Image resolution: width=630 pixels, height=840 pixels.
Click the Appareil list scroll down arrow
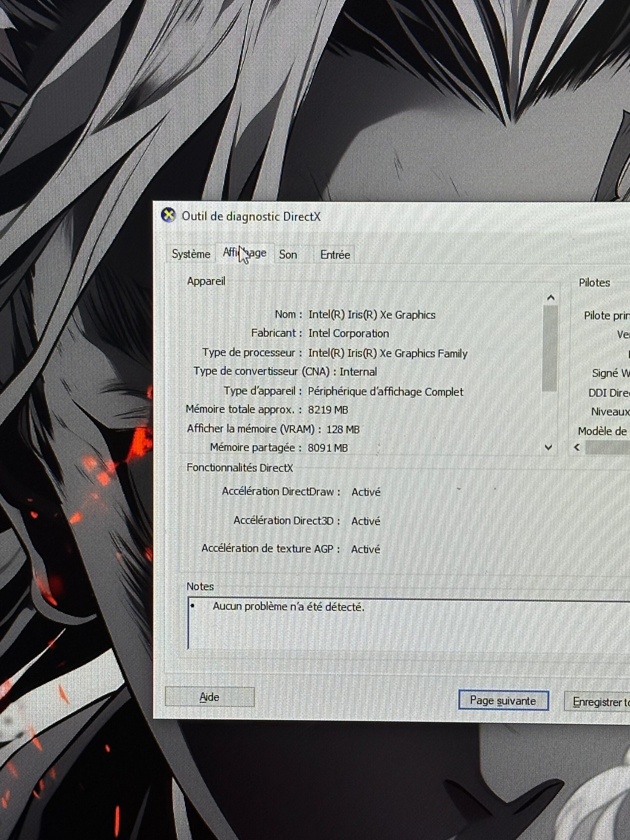(548, 447)
